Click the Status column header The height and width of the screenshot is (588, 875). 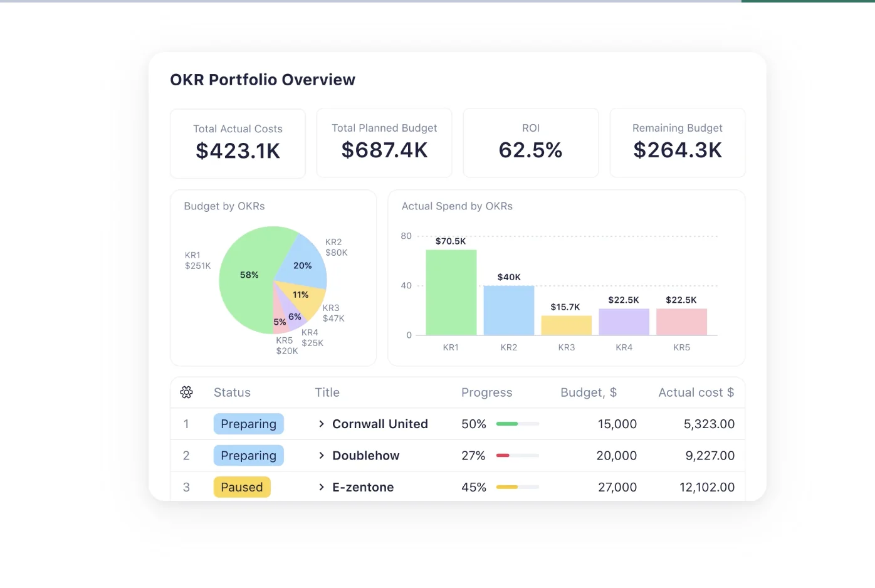[x=232, y=392]
